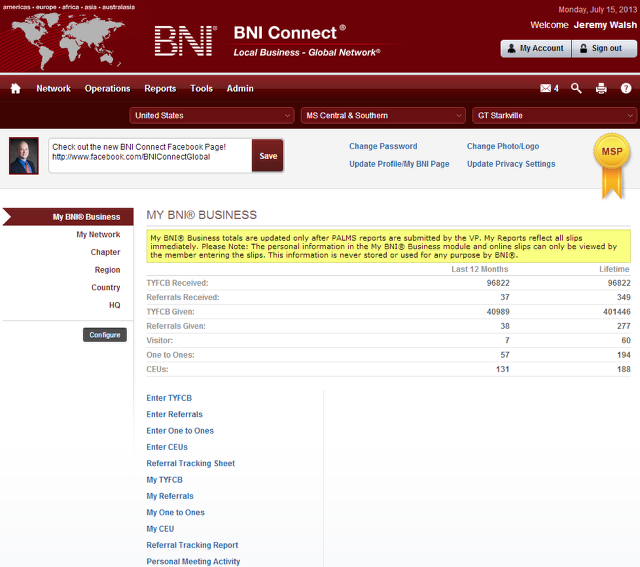This screenshot has width=640, height=567.
Task: Open the Change Password link
Action: point(383,147)
